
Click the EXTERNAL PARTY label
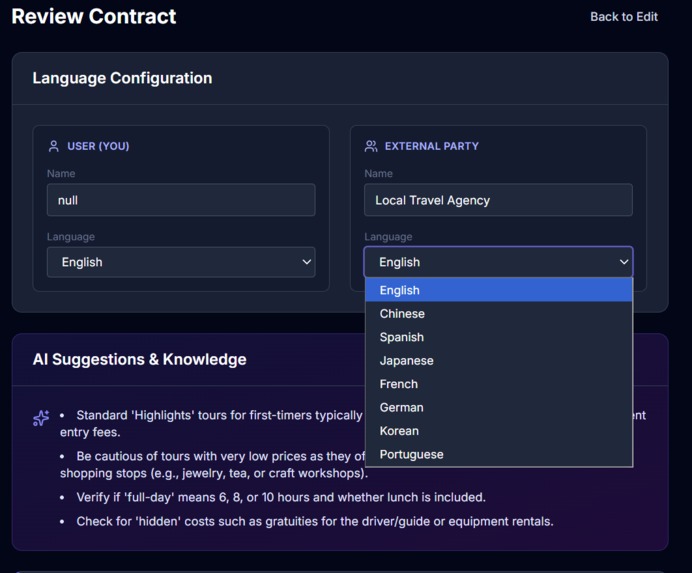(432, 146)
